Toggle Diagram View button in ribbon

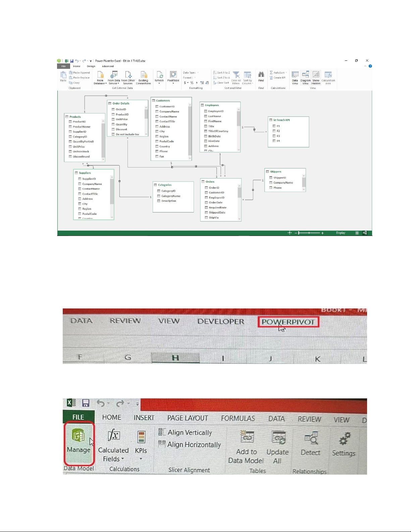305,75
